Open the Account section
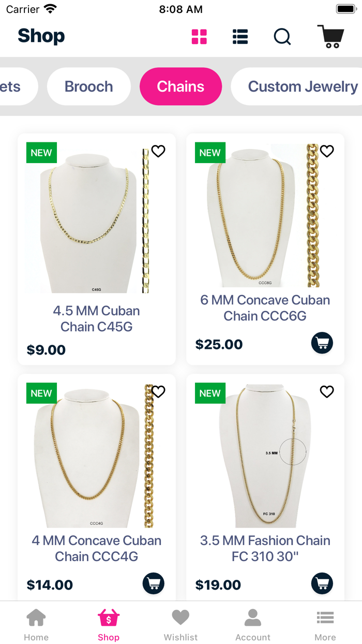The height and width of the screenshot is (644, 362). 253,623
